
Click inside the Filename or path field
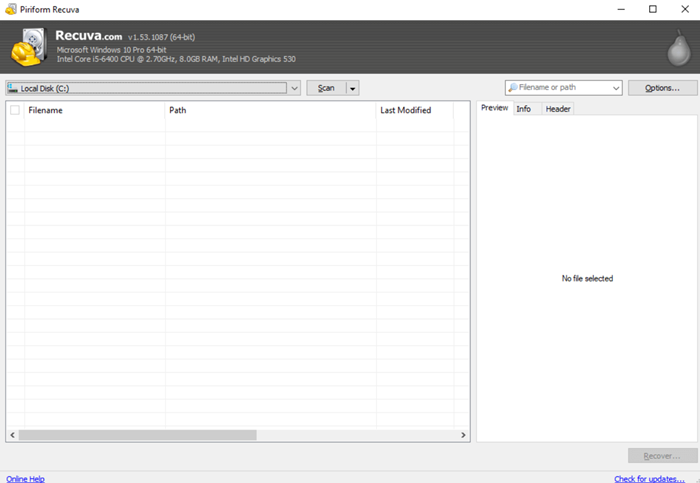[563, 87]
